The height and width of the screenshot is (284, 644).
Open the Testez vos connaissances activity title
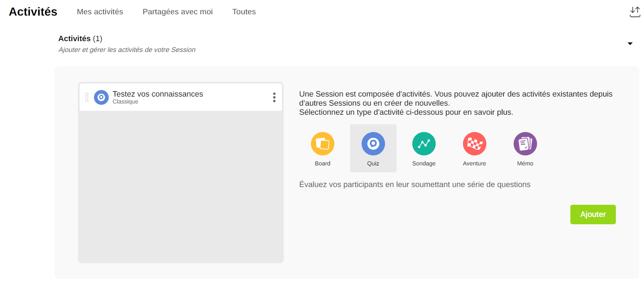pos(158,94)
